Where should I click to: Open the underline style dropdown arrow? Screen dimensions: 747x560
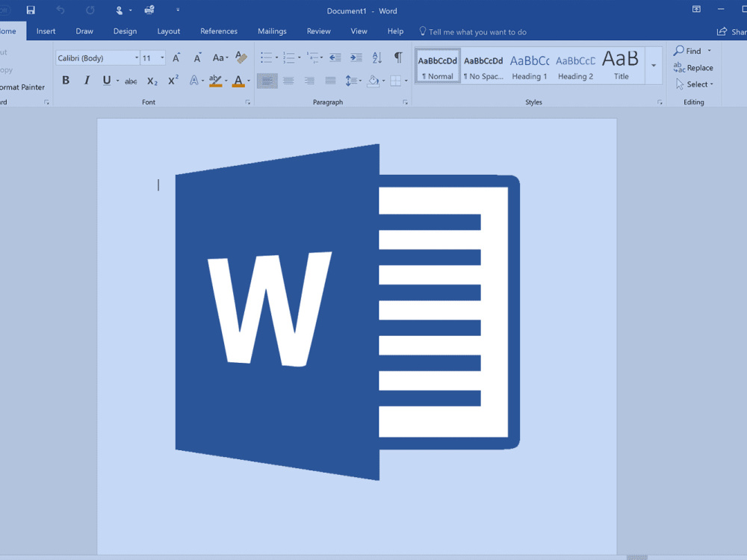[117, 81]
